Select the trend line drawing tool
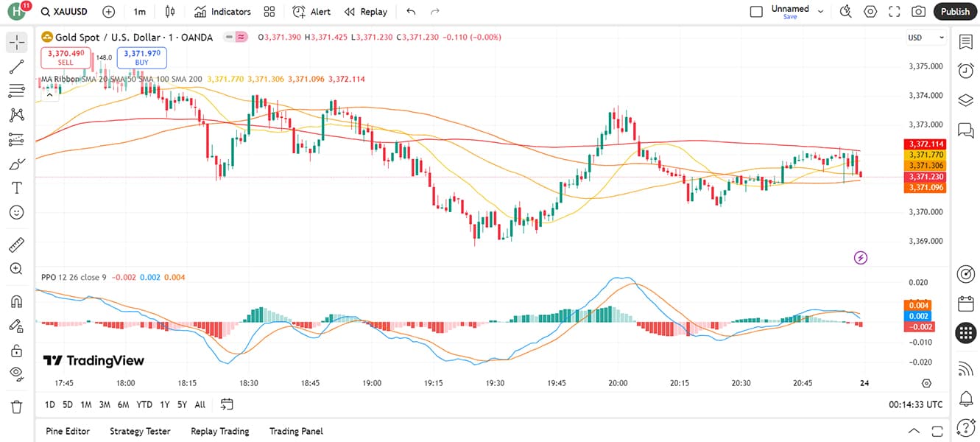The width and height of the screenshot is (980, 442). (16, 67)
